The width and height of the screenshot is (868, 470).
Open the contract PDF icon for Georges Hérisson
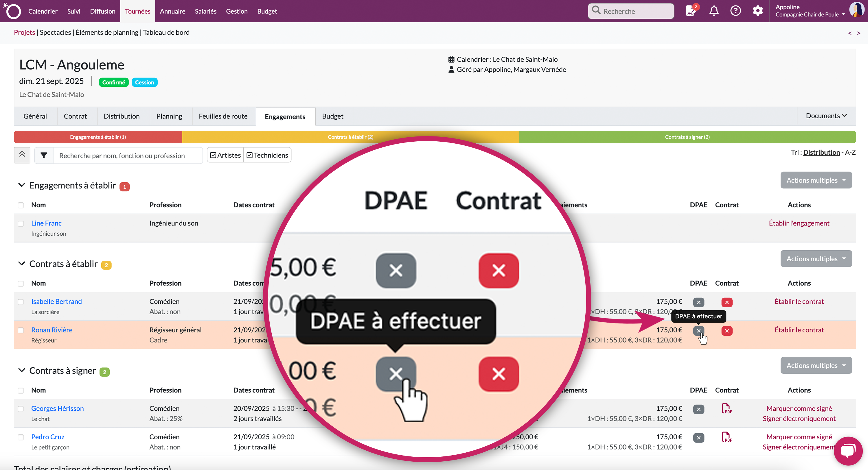(x=727, y=408)
